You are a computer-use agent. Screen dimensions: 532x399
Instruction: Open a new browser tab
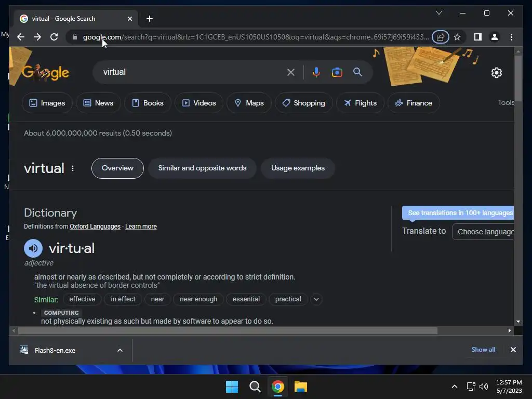point(150,19)
